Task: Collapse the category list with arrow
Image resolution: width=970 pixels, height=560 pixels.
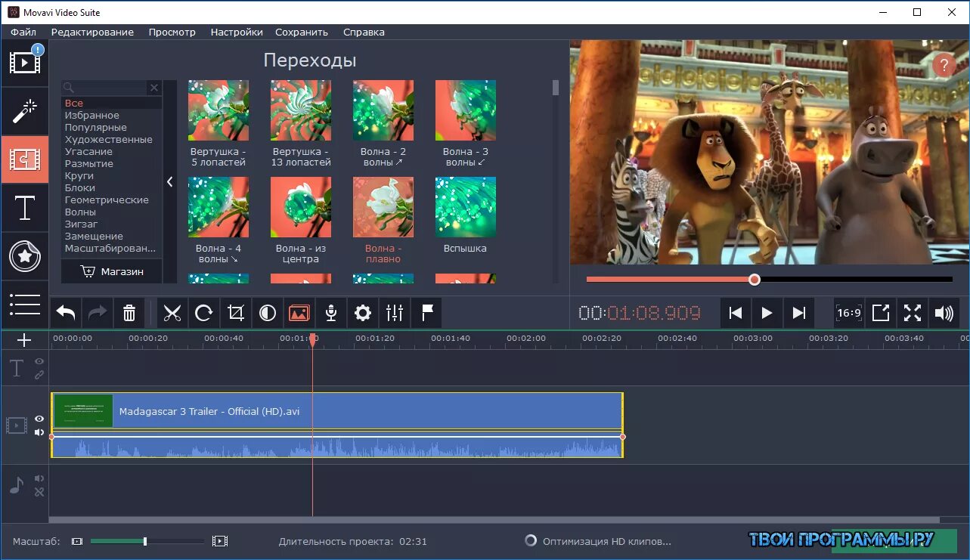Action: tap(169, 181)
